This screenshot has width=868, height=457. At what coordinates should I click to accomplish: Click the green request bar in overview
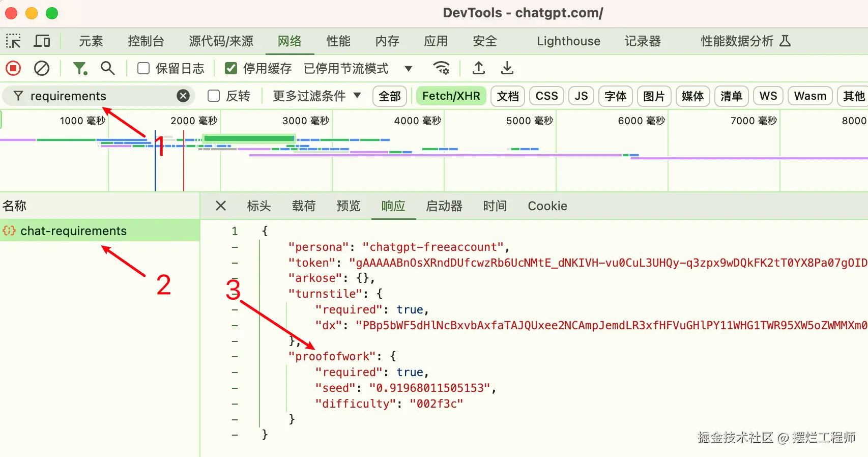(x=249, y=138)
